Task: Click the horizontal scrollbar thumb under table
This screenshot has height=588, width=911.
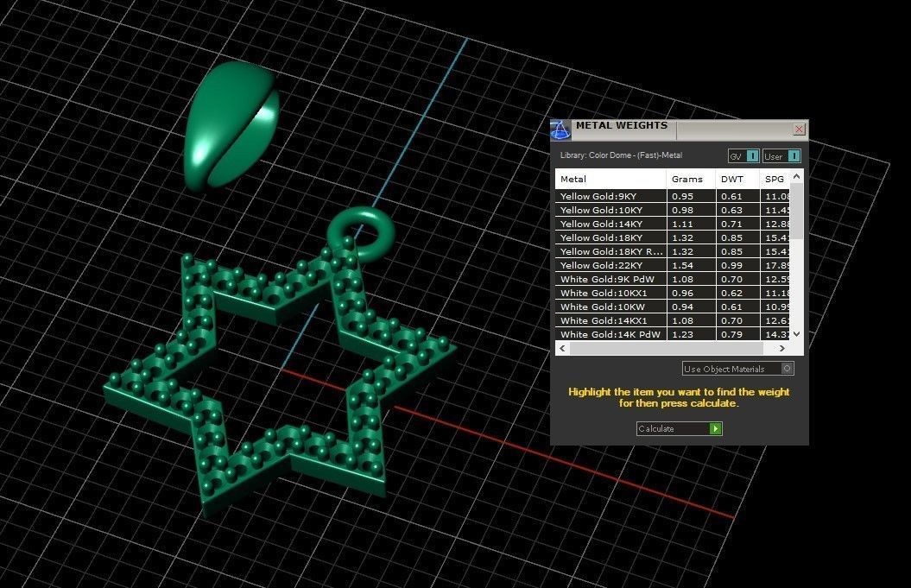Action: pyautogui.click(x=667, y=348)
